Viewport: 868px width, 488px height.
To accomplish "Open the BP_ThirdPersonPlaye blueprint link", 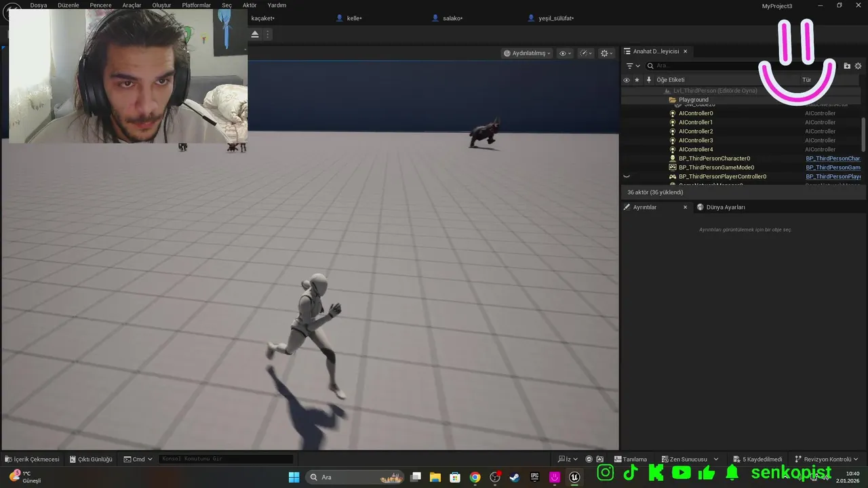I will [833, 176].
